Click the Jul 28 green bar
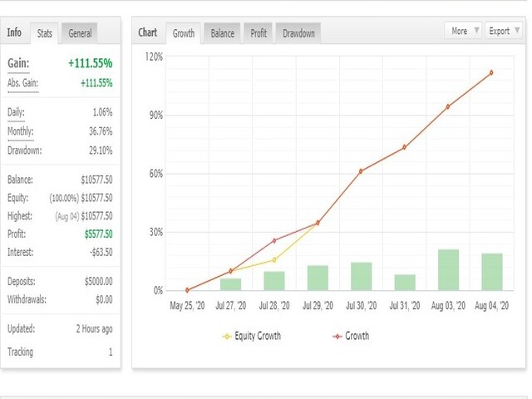Image resolution: width=532 pixels, height=399 pixels. click(x=274, y=281)
